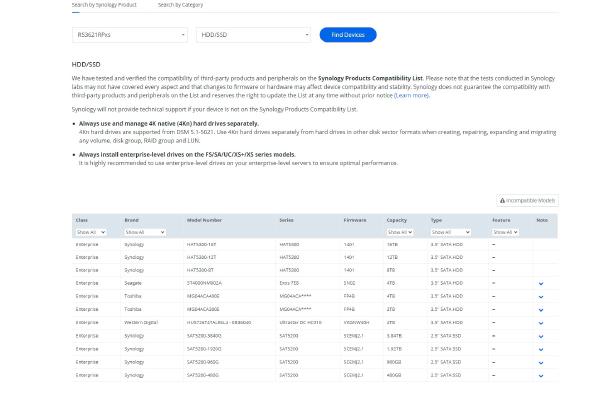Open the Class filter dropdown
The width and height of the screenshot is (600, 398).
point(91,232)
